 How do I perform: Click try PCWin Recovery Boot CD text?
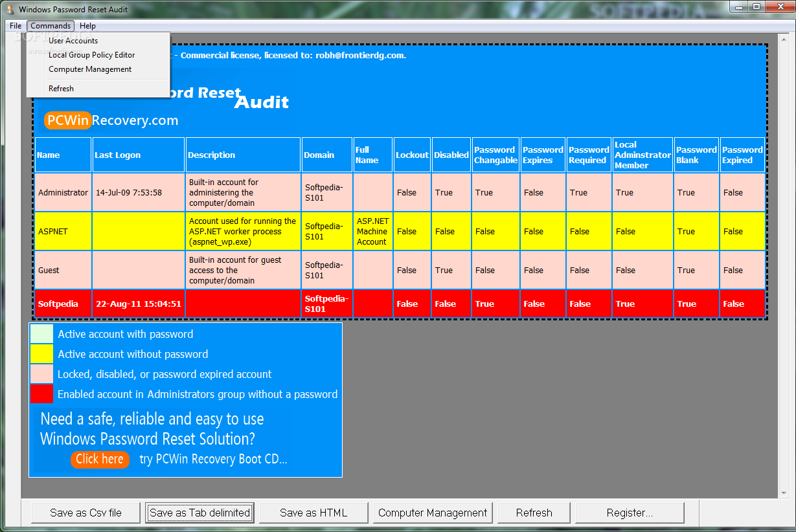(213, 459)
